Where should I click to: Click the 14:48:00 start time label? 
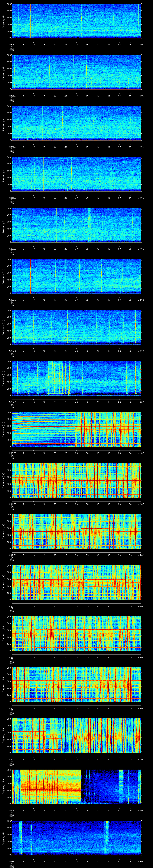click(12, 861)
